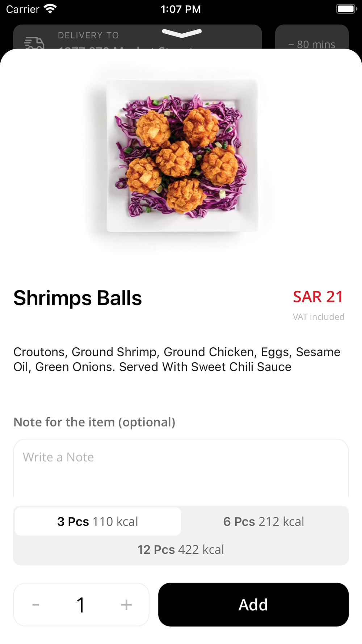Tap the ingredients description text
Screen dimensions: 362x644
click(x=177, y=359)
